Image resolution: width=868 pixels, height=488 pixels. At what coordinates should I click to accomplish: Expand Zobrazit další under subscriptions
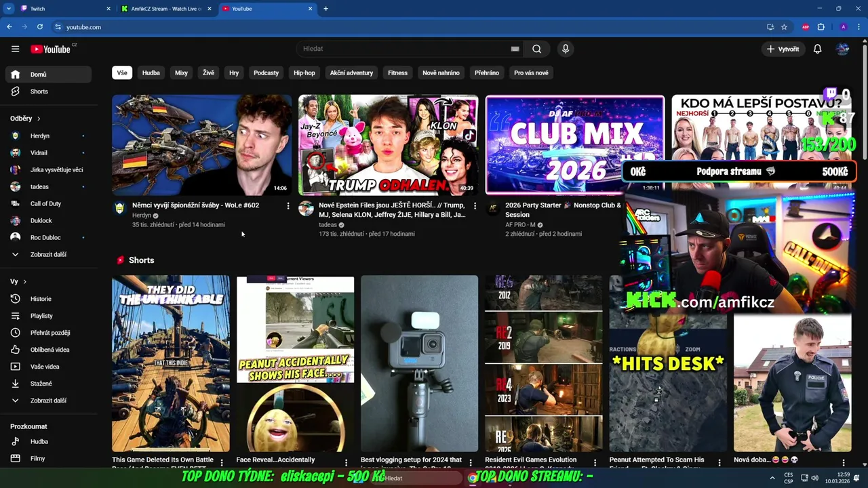(x=48, y=254)
